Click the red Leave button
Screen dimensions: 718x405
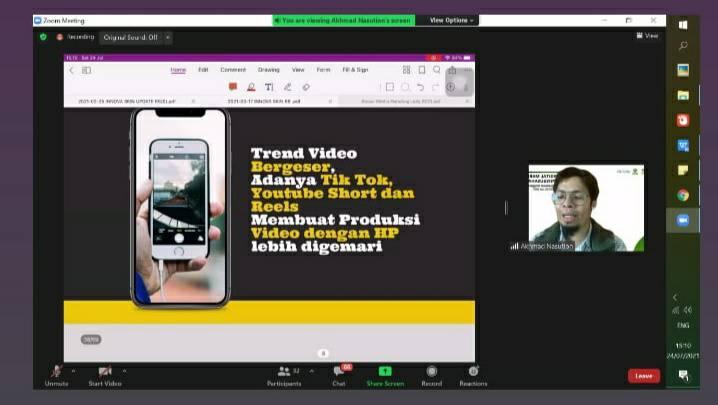[643, 376]
